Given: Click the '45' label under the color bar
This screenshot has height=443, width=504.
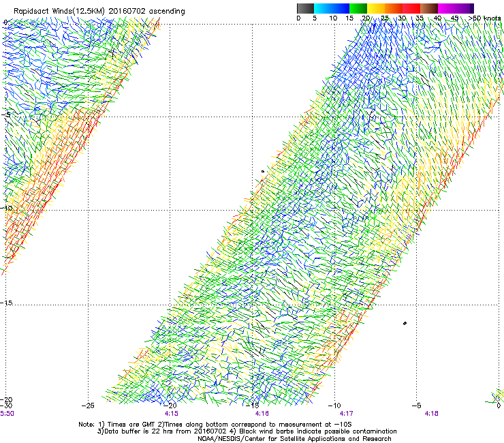Looking at the screenshot, I should click(x=454, y=18).
